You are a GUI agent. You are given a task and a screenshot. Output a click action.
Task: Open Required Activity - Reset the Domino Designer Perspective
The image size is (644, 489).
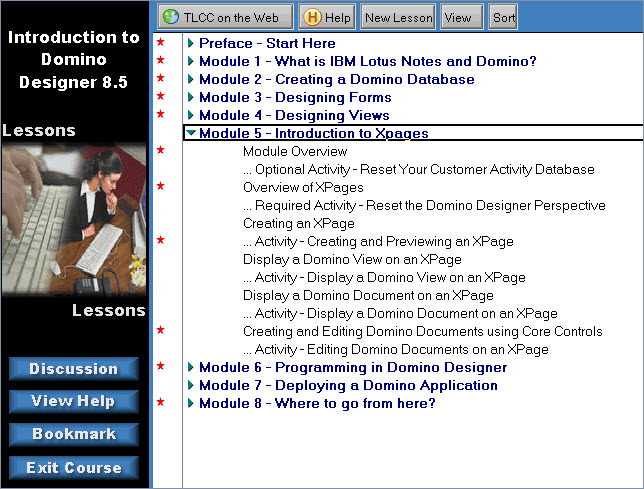click(x=424, y=205)
